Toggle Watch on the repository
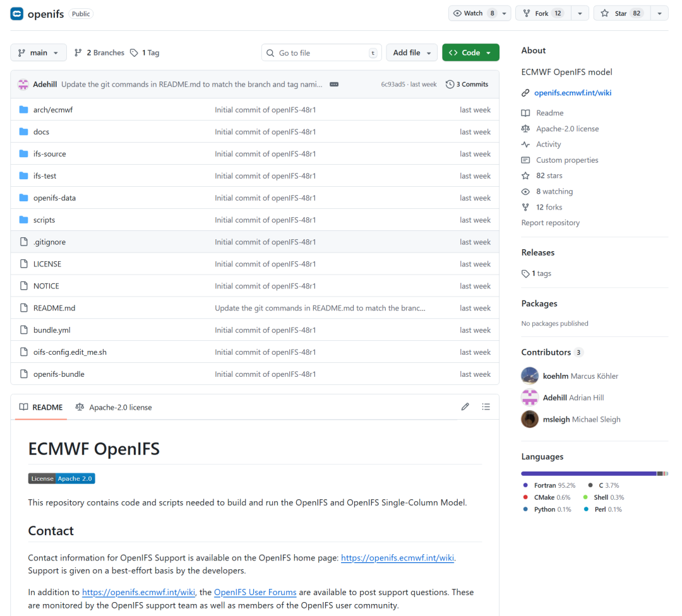The image size is (682, 616). [x=474, y=13]
